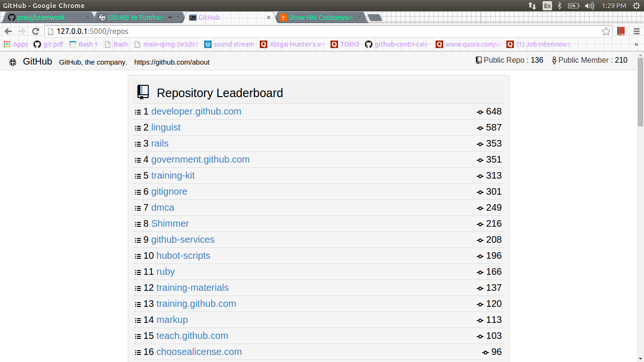Open the government.github.com repository link
Viewport: 644px width, 362px height.
click(x=200, y=160)
